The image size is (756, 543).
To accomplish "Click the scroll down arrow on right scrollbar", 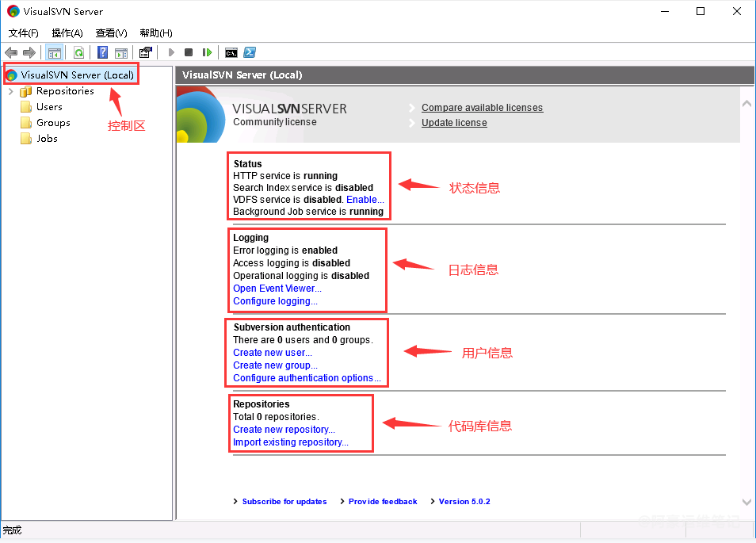I will coord(746,502).
